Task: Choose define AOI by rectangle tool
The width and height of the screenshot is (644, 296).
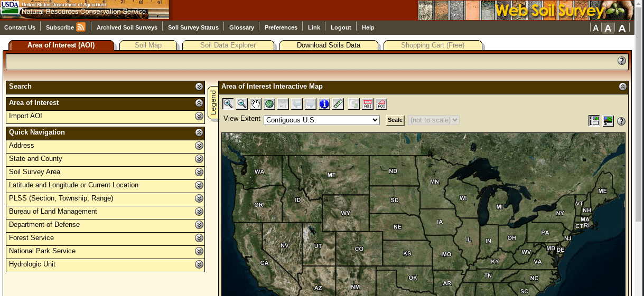Action: tap(368, 104)
